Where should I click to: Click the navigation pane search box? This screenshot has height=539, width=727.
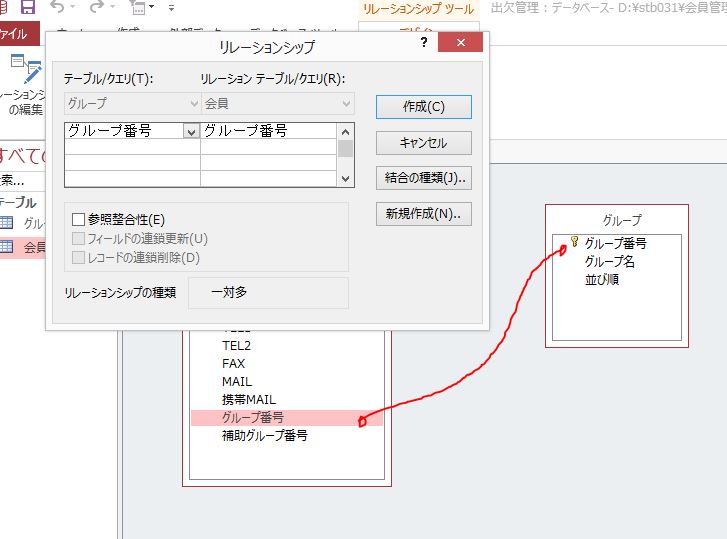pyautogui.click(x=22, y=180)
